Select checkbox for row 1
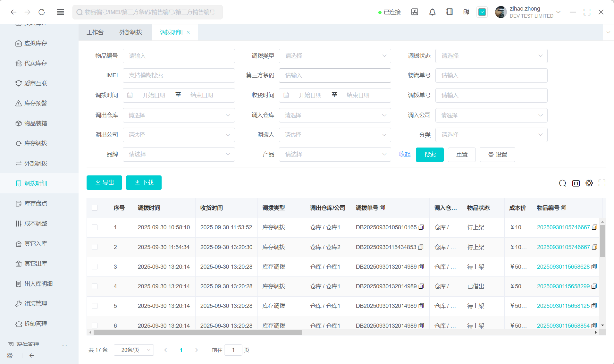Screen dimensions: 614x364 pos(95,227)
